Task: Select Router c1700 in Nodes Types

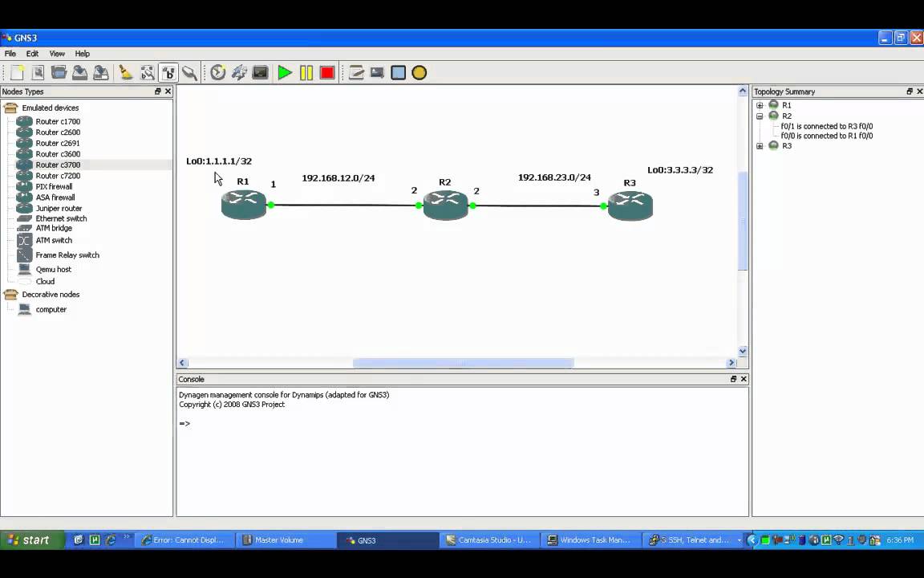Action: click(x=58, y=121)
